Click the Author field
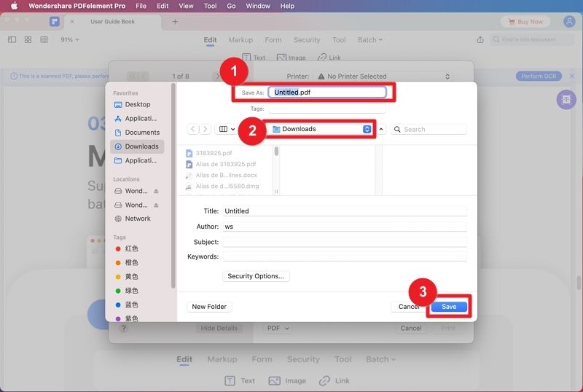Screen dimensions: 583x392 [345, 227]
